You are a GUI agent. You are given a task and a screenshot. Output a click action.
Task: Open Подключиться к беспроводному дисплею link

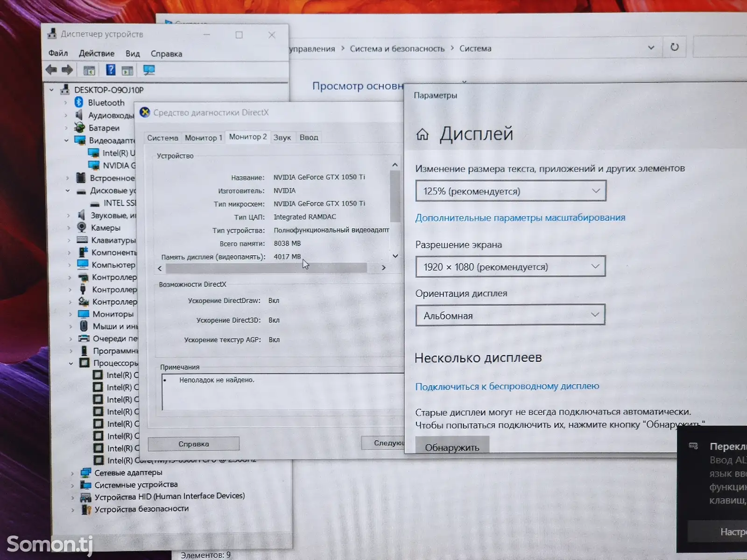[507, 386]
